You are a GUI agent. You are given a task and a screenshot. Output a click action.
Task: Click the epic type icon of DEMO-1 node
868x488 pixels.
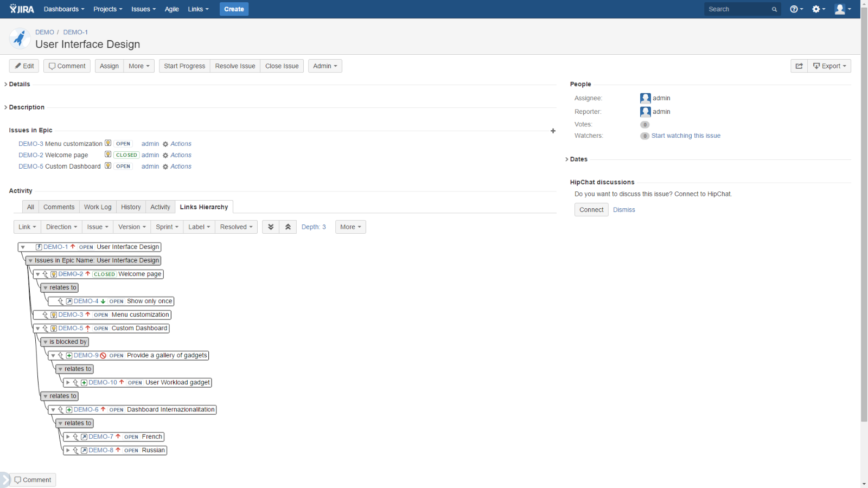point(39,247)
